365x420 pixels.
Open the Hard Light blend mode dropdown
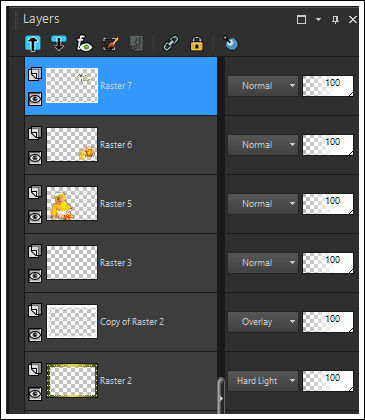tap(263, 381)
